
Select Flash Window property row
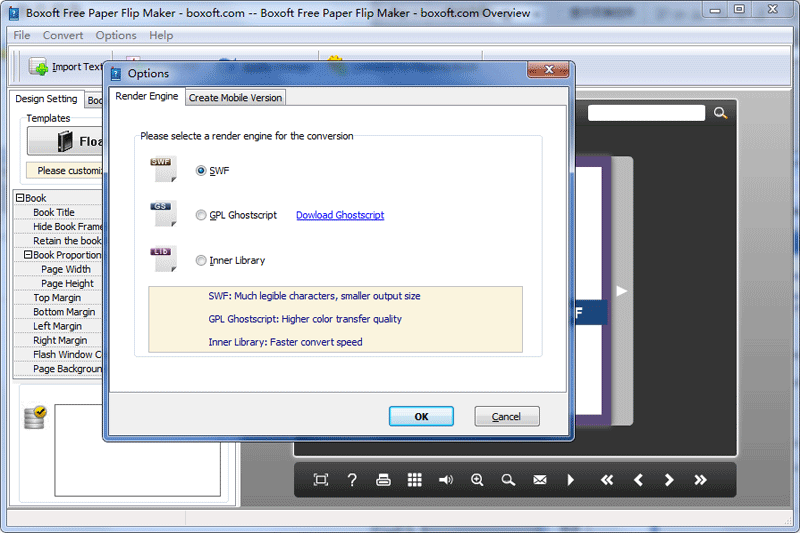(58, 354)
